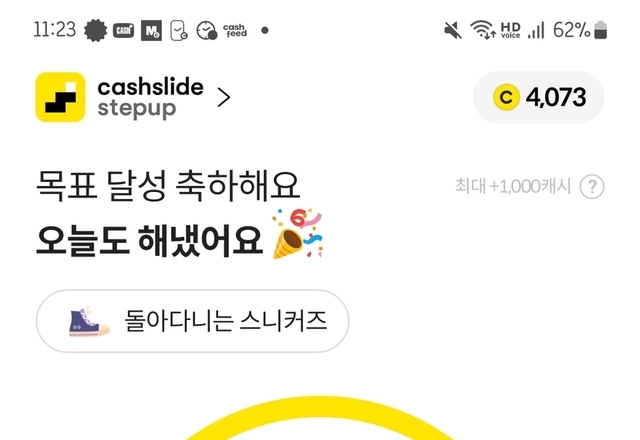640x440 pixels.
Task: Tap the Wi-Fi status icon
Action: pyautogui.click(x=483, y=30)
